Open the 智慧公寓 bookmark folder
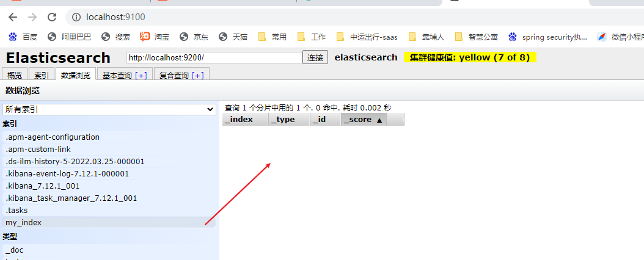The image size is (644, 260). [477, 37]
